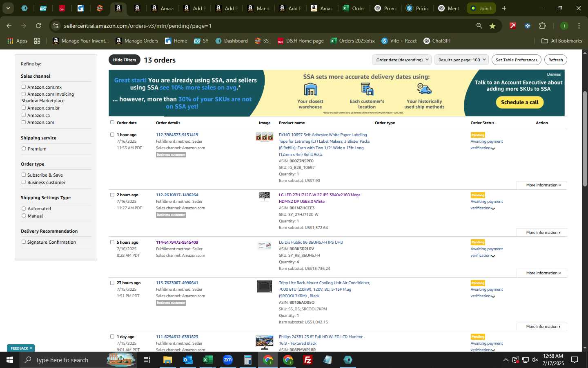Open FileZilla from the taskbar

[308, 360]
